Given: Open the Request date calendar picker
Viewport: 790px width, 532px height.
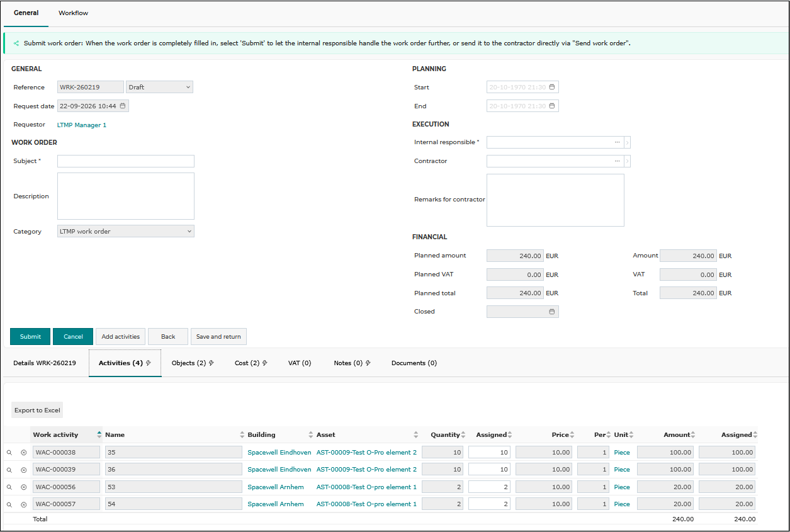Looking at the screenshot, I should tap(123, 106).
